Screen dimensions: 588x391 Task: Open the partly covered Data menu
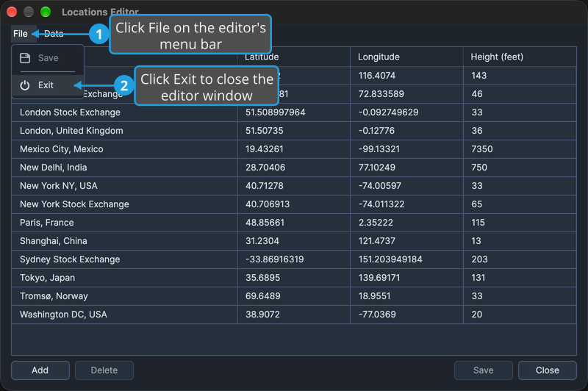tap(54, 34)
